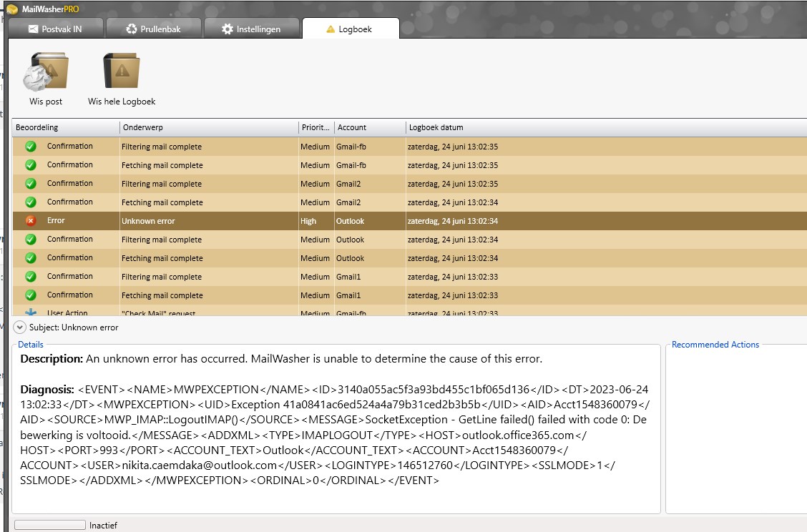The image size is (807, 532).
Task: Click the Wis post icon
Action: tap(46, 72)
